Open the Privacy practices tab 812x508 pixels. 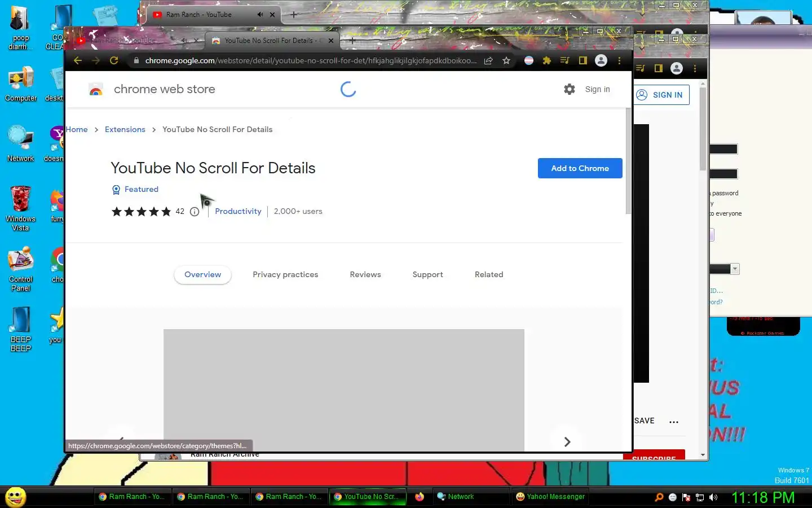(x=285, y=275)
